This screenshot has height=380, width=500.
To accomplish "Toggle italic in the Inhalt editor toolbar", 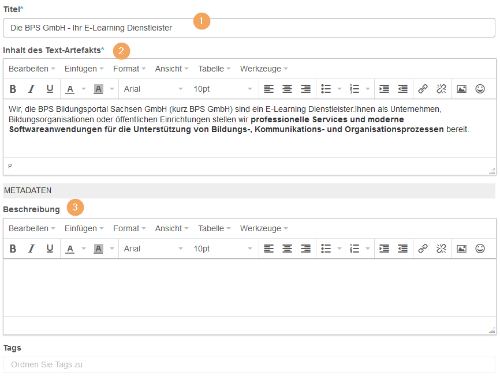I will click(x=31, y=89).
